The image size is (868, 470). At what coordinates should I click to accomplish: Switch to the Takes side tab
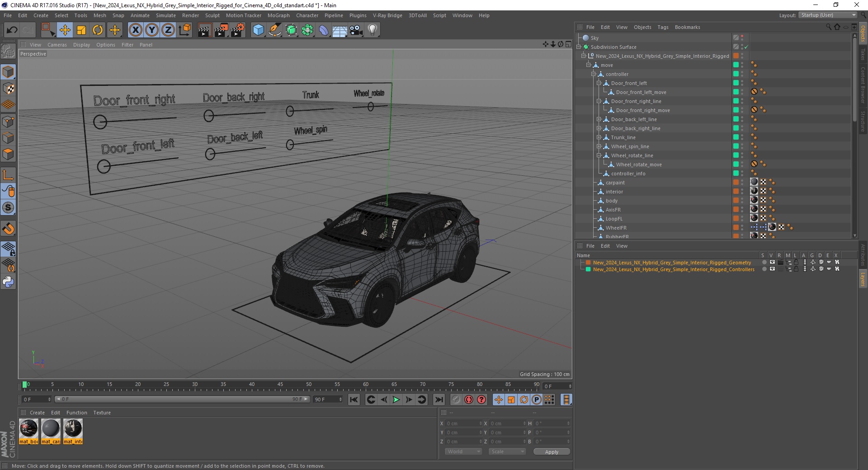tap(863, 55)
